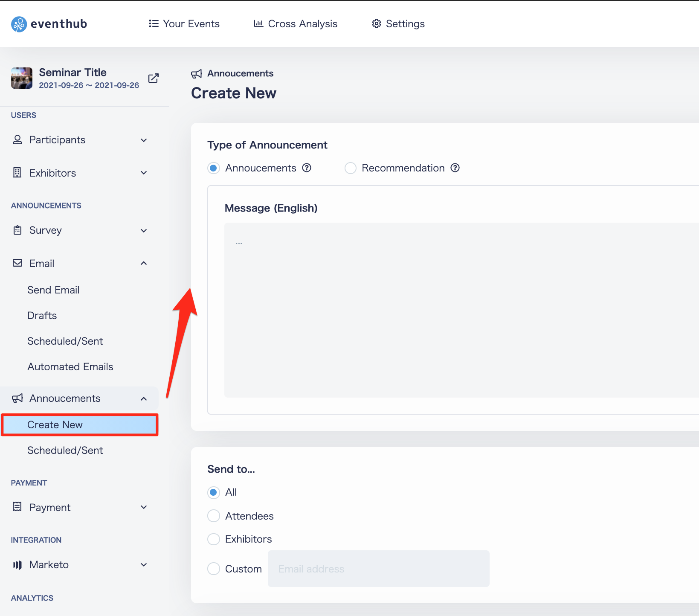Collapse the Annoucements sidebar group

pyautogui.click(x=144, y=398)
